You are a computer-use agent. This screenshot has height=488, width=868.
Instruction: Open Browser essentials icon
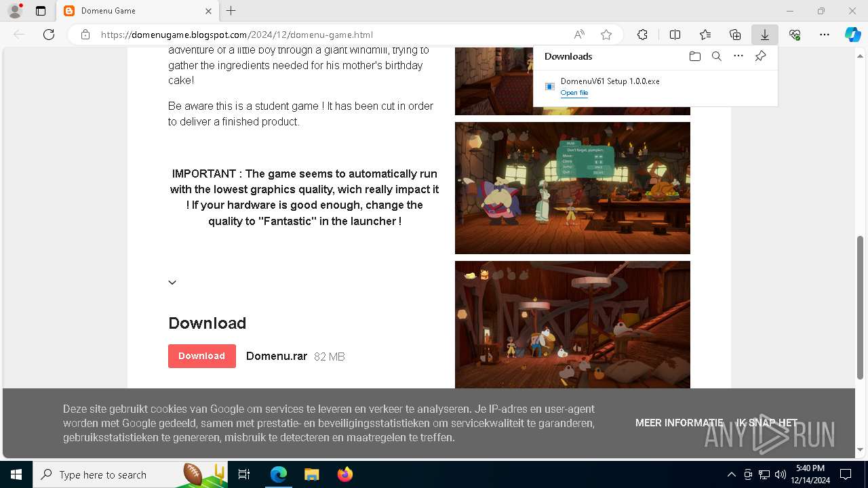point(795,35)
